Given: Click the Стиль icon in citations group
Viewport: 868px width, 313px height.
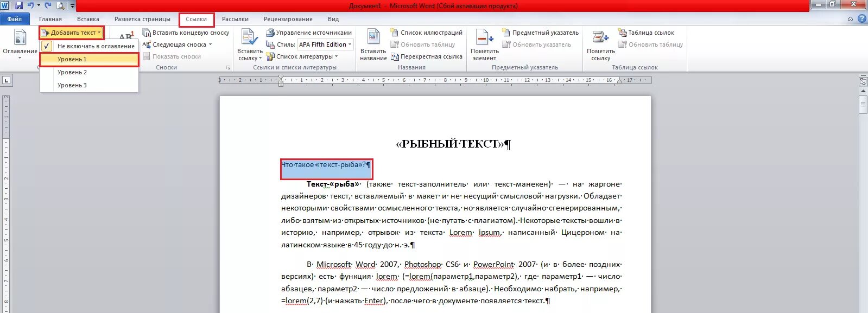Looking at the screenshot, I should pos(270,44).
